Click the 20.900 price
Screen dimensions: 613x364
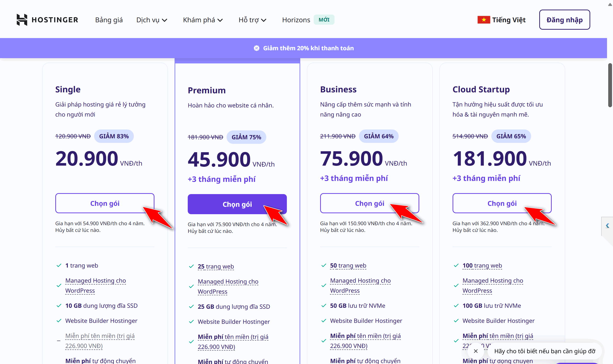pyautogui.click(x=87, y=158)
